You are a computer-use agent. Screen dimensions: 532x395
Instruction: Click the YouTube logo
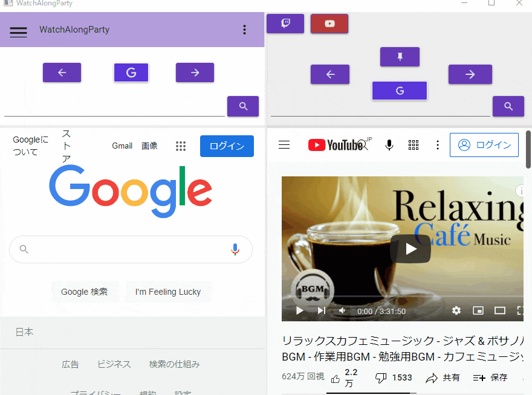point(336,145)
